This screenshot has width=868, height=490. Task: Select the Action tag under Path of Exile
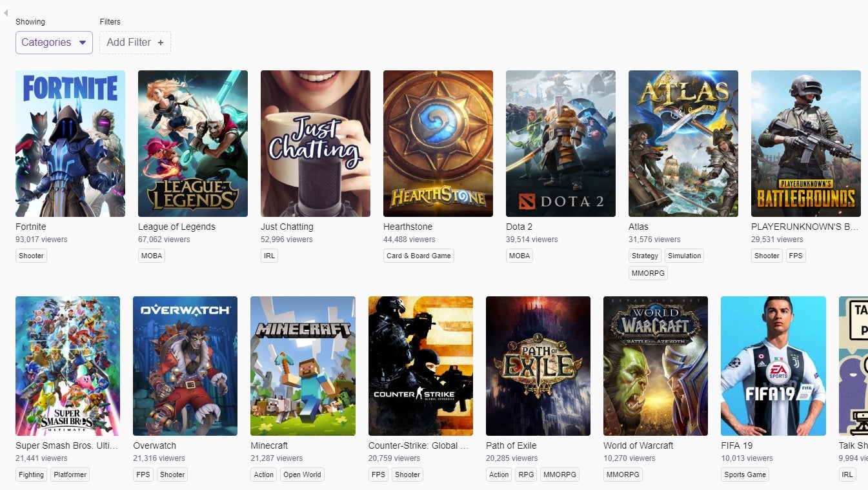click(x=499, y=475)
